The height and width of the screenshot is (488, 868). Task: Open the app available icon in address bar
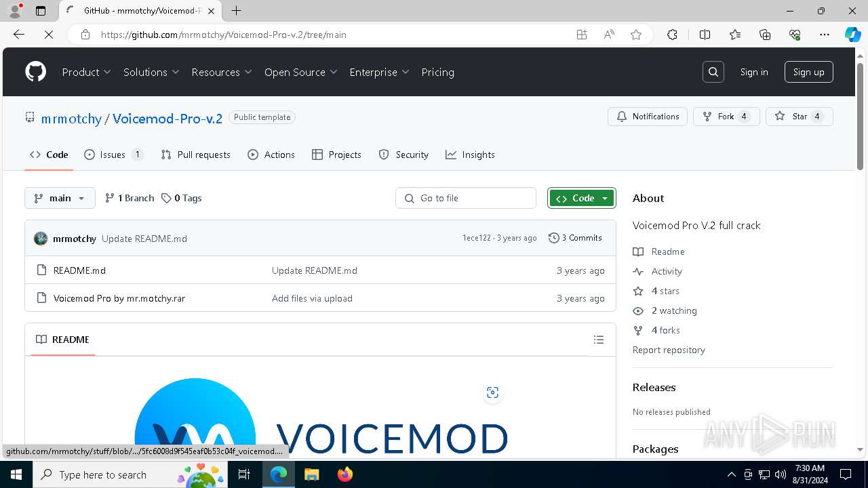pyautogui.click(x=582, y=35)
